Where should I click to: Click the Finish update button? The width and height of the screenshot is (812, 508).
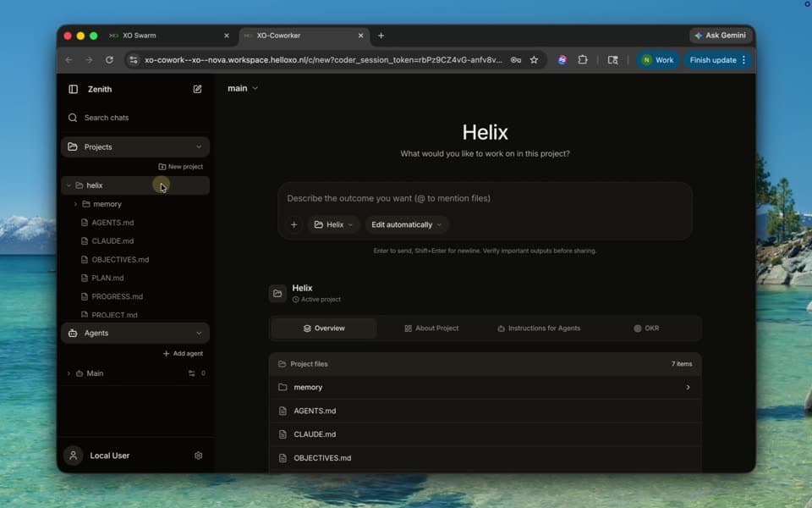click(x=712, y=60)
